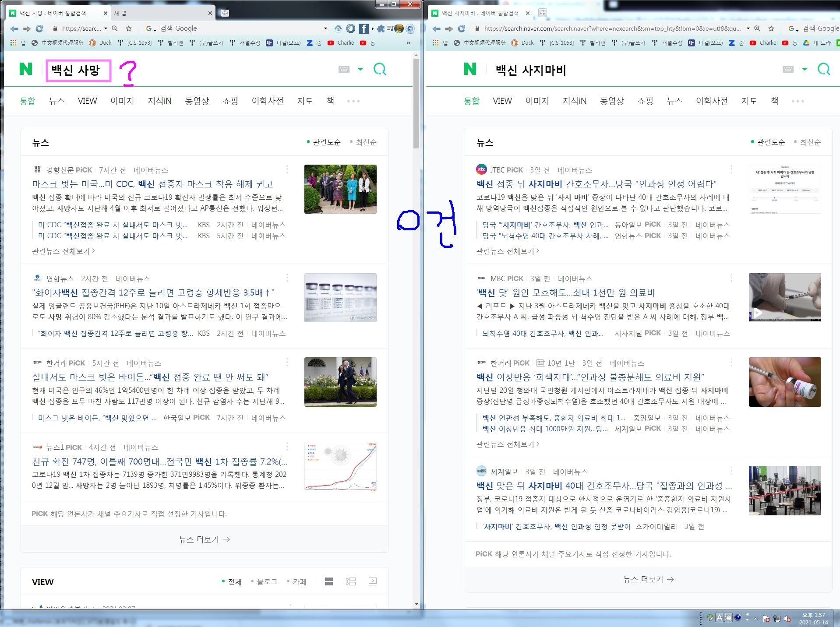
Task: Open the MBC video thumbnail with the syringe
Action: [785, 297]
